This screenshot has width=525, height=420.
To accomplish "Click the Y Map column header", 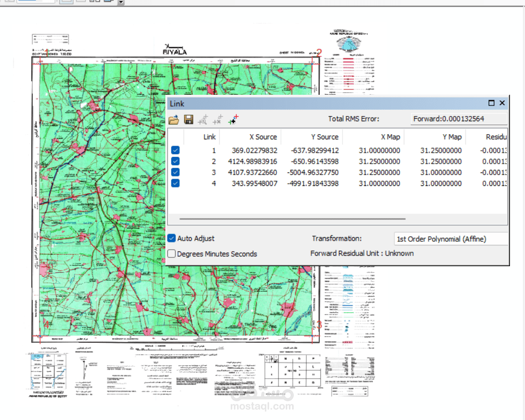I will click(x=452, y=137).
